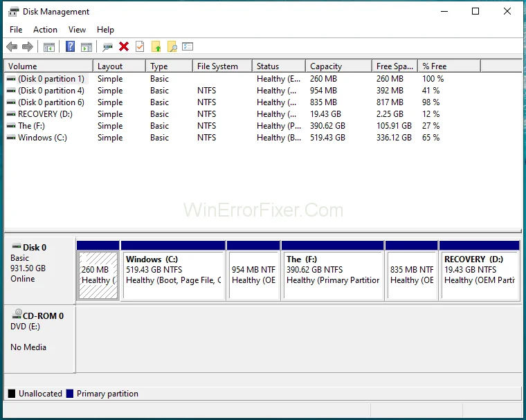Open the View menu
Viewport: 526px width, 420px height.
point(77,30)
